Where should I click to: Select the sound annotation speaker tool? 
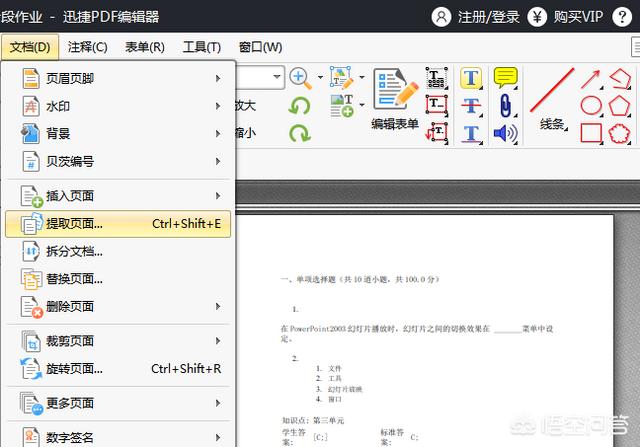point(506,133)
